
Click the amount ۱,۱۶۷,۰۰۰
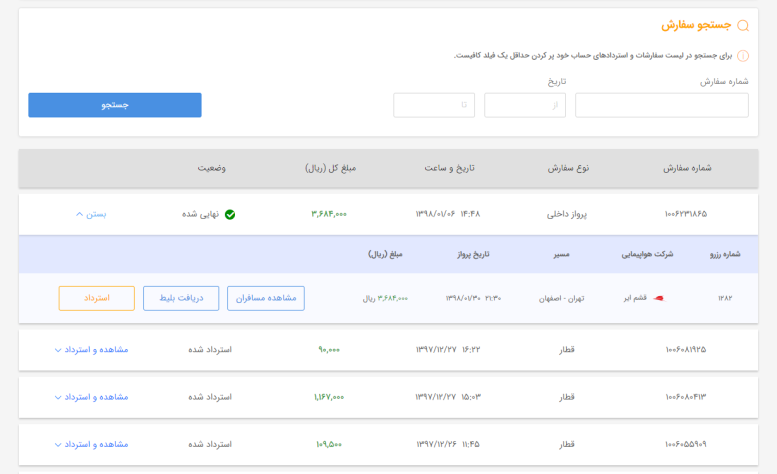[x=329, y=397]
